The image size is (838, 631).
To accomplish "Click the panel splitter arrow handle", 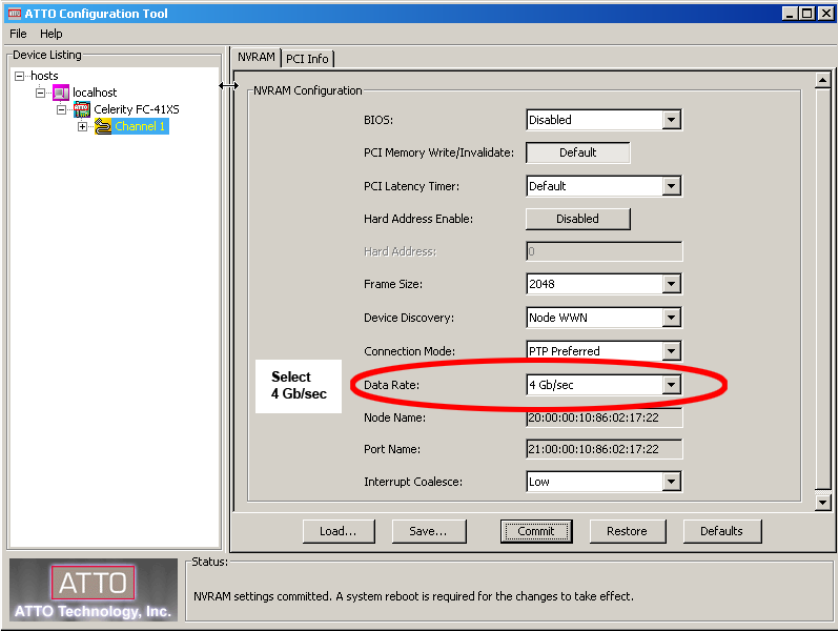I will coord(228,85).
